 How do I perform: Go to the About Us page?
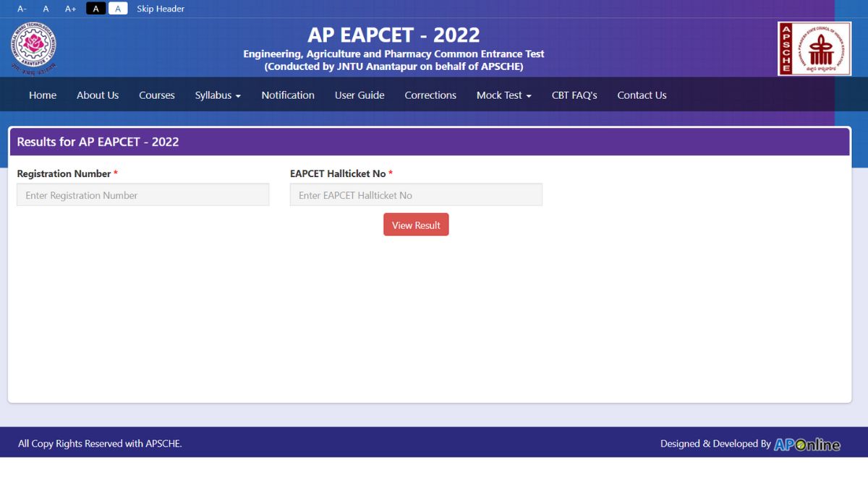[x=98, y=95]
